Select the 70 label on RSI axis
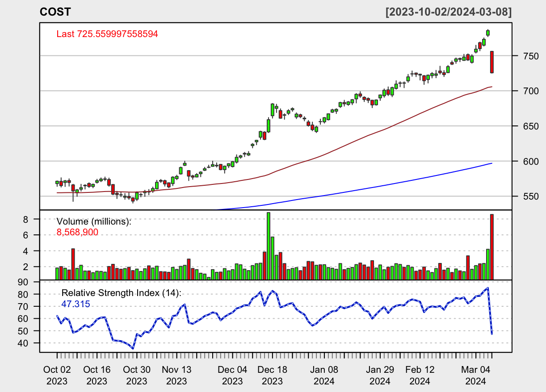The height and width of the screenshot is (392, 546). [x=24, y=306]
